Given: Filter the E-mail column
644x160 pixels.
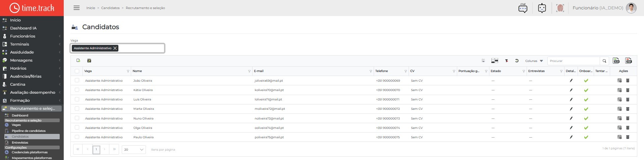Looking at the screenshot, I should (x=371, y=71).
